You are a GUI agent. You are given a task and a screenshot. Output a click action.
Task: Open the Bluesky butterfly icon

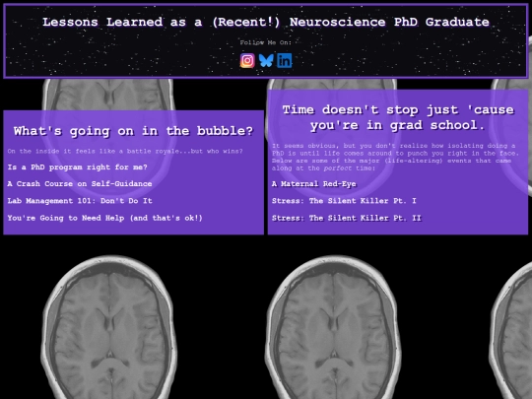point(266,61)
